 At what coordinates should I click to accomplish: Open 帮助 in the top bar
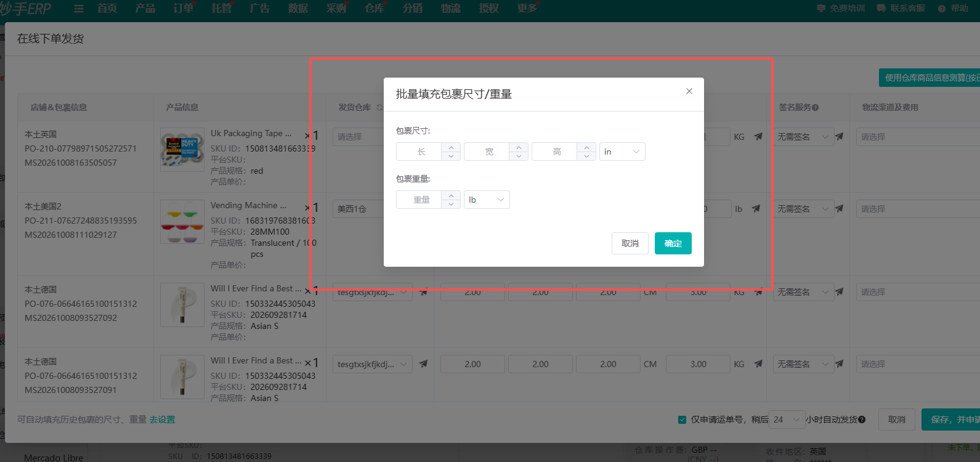953,8
